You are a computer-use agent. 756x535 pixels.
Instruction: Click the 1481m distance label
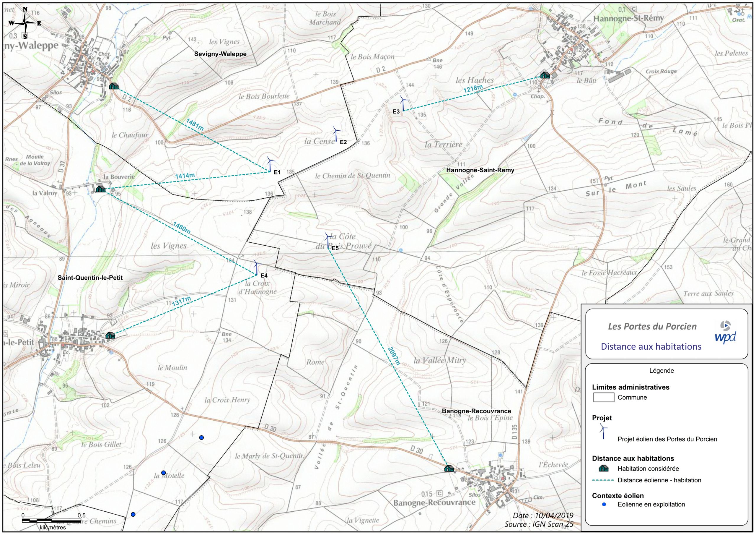(x=195, y=125)
